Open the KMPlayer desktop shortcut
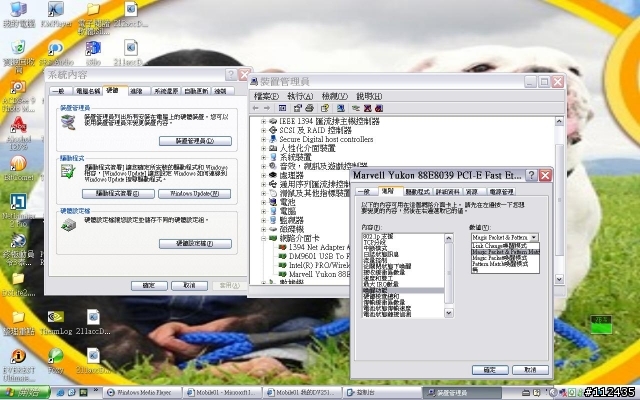Screen dimensions: 640x400 click(56, 14)
